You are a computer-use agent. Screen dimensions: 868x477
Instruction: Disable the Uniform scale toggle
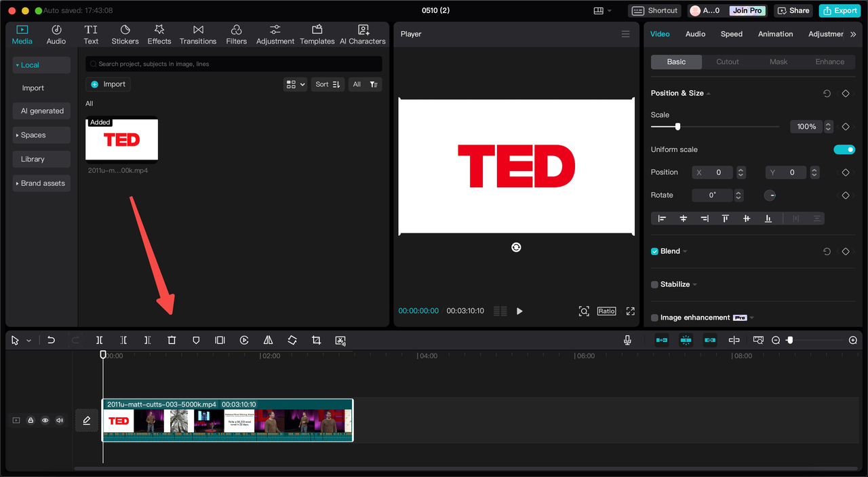click(844, 149)
